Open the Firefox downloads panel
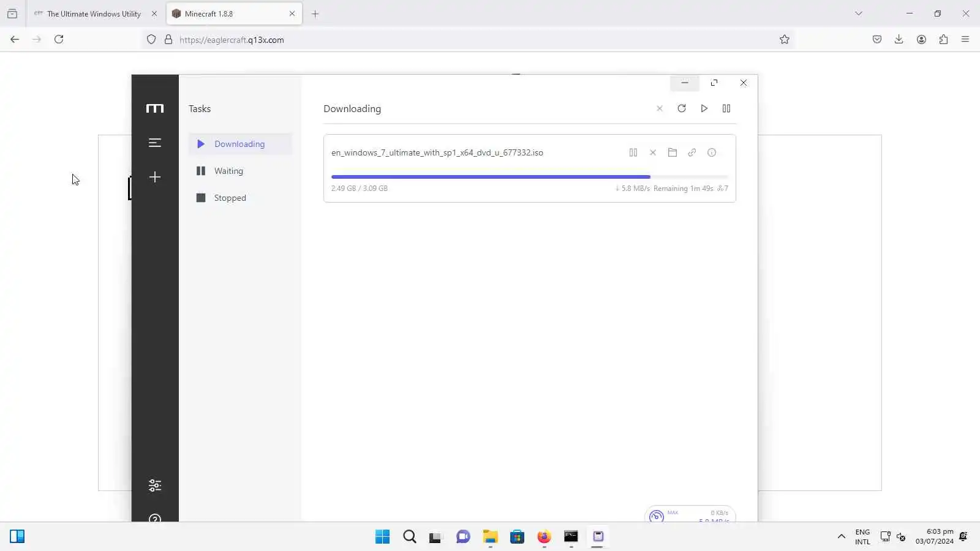This screenshot has width=980, height=551. tap(899, 39)
